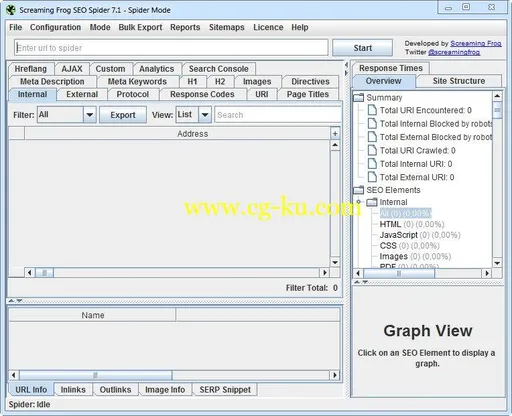
Task: Click the collapse arrows above Graph View
Action: click(361, 282)
